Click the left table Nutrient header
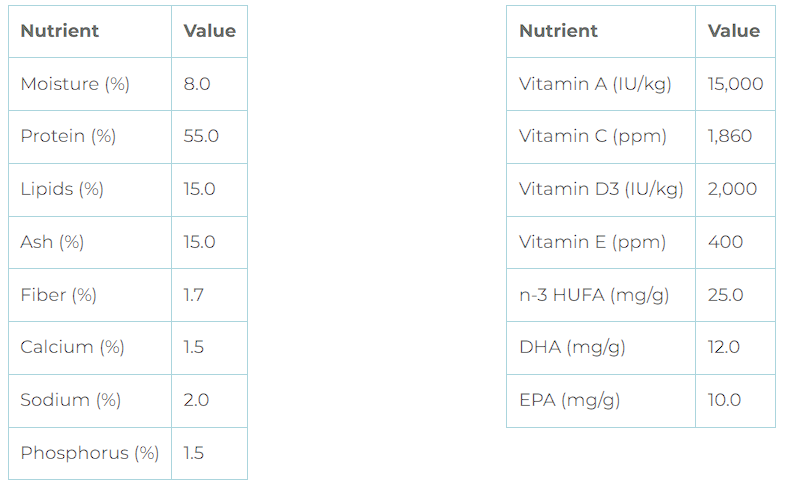 pyautogui.click(x=60, y=31)
